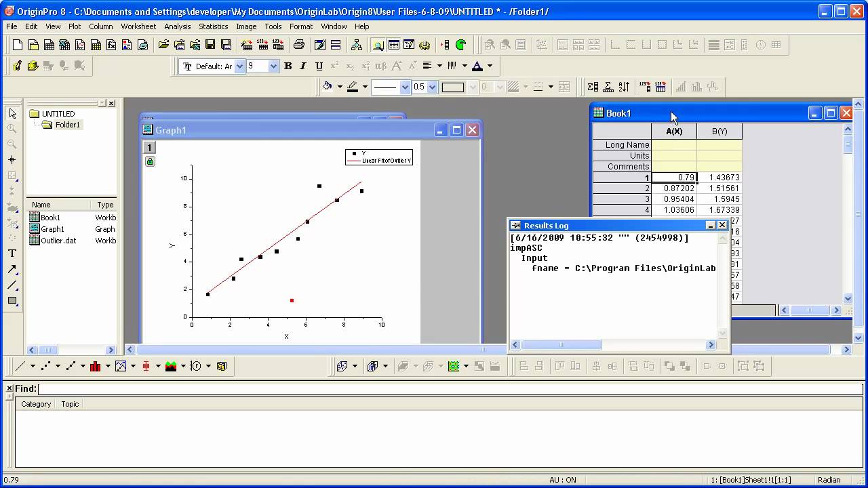This screenshot has height=488, width=868.
Task: Click the New Folder toolbar icon
Action: pyautogui.click(x=33, y=45)
